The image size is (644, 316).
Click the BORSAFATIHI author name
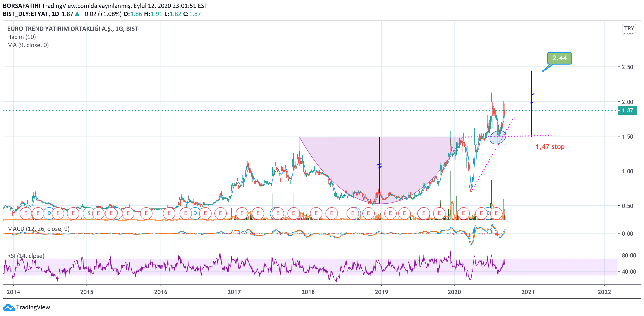pos(21,6)
